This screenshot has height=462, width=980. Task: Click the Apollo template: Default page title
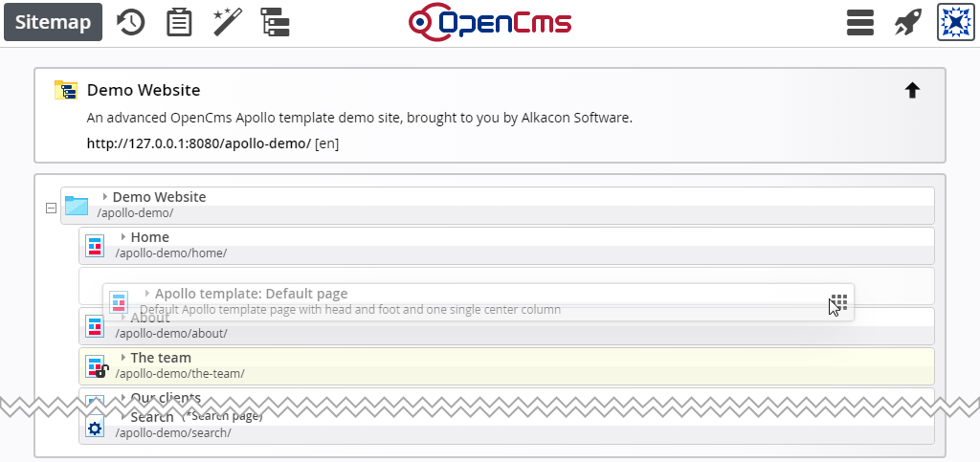pyautogui.click(x=252, y=294)
